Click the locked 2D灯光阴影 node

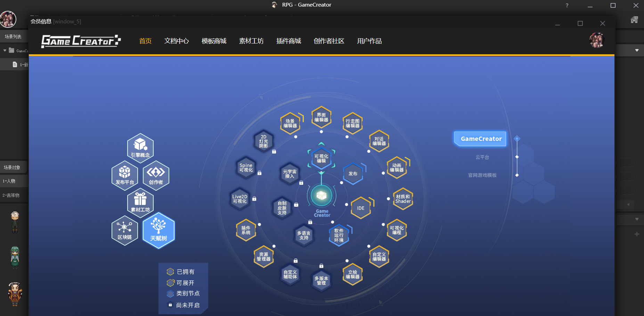(264, 141)
